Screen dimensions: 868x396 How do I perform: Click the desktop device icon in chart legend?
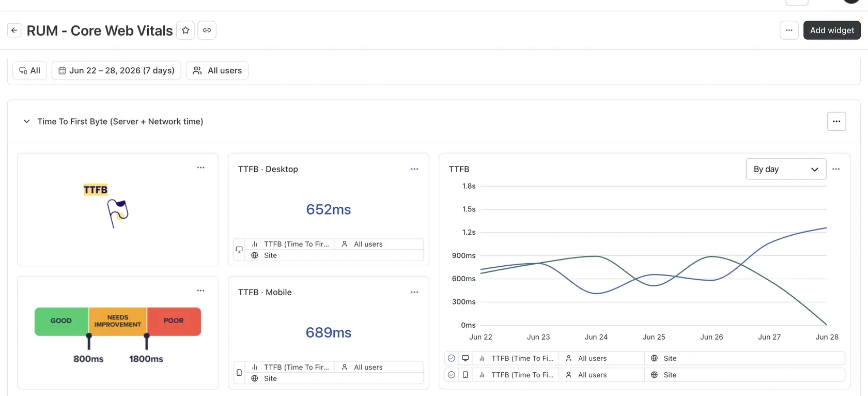pyautogui.click(x=465, y=358)
